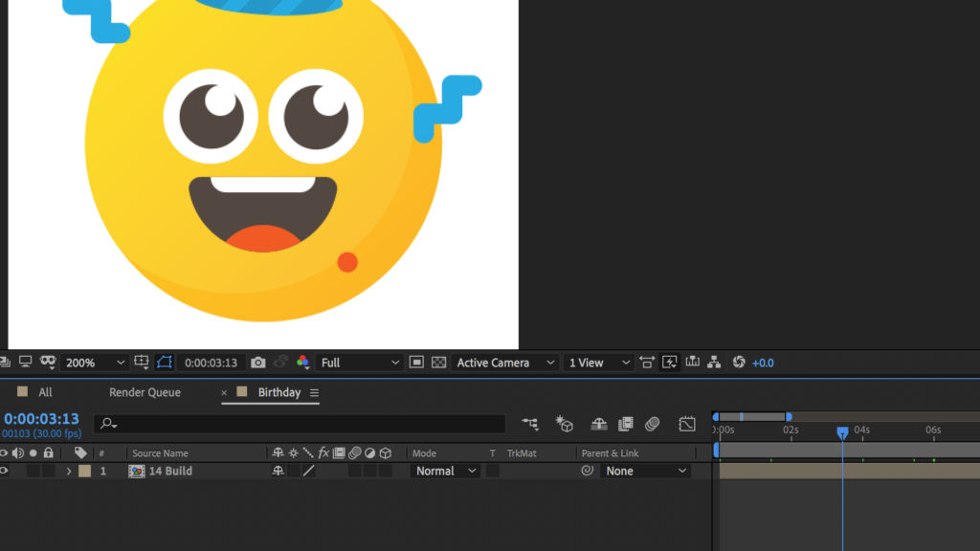Toggle the Region of Interest button

pyautogui.click(x=416, y=363)
